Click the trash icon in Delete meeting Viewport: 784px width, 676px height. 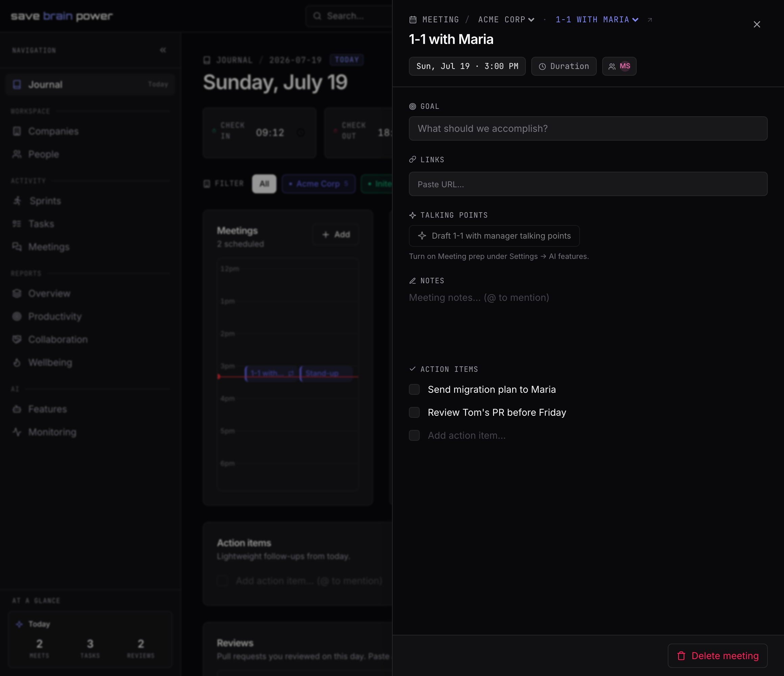pos(681,656)
